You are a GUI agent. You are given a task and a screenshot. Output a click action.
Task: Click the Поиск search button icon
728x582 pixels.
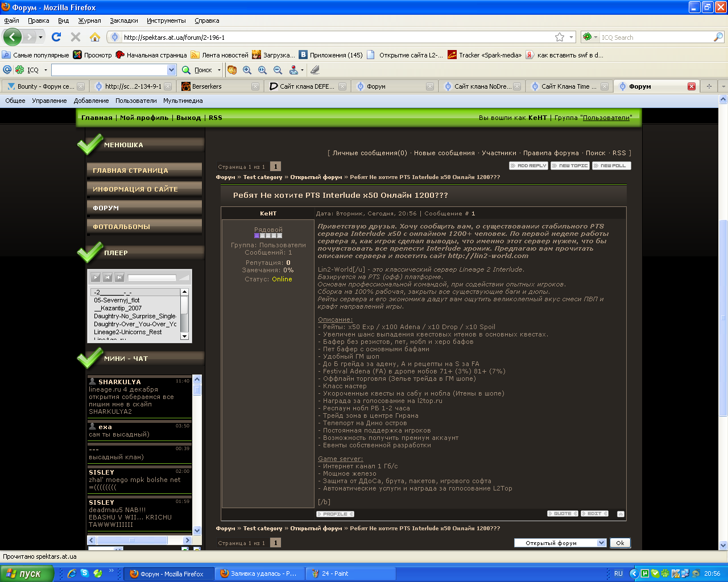[x=186, y=70]
